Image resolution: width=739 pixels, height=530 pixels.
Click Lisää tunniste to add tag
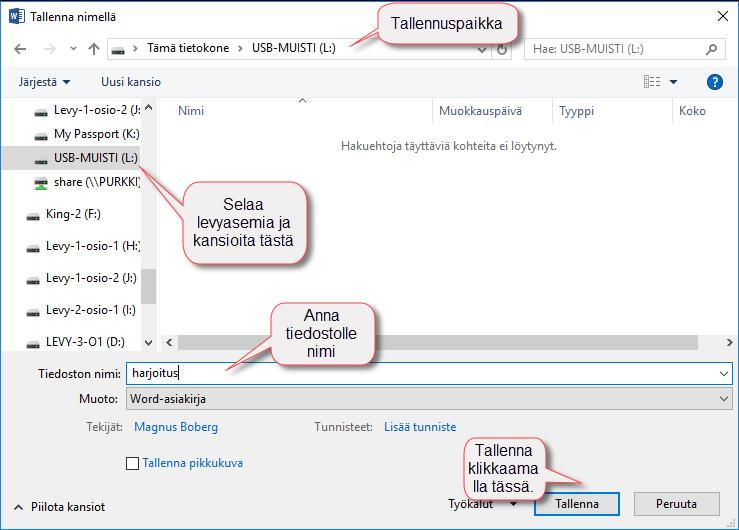click(420, 427)
